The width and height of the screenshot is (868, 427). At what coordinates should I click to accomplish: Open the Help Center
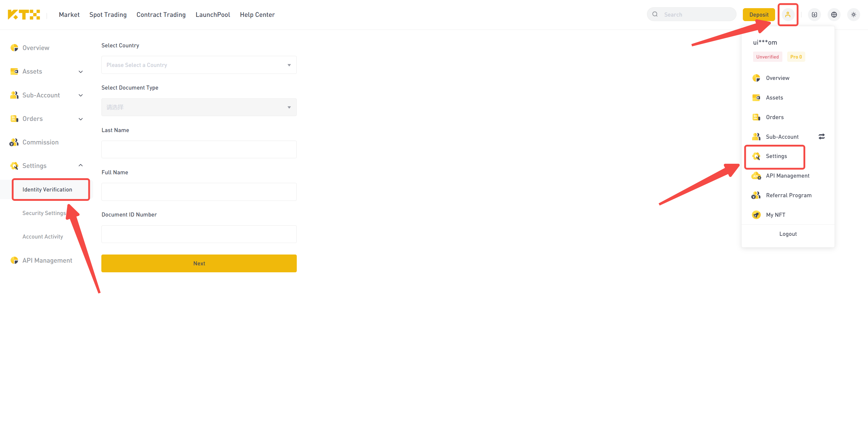click(257, 14)
